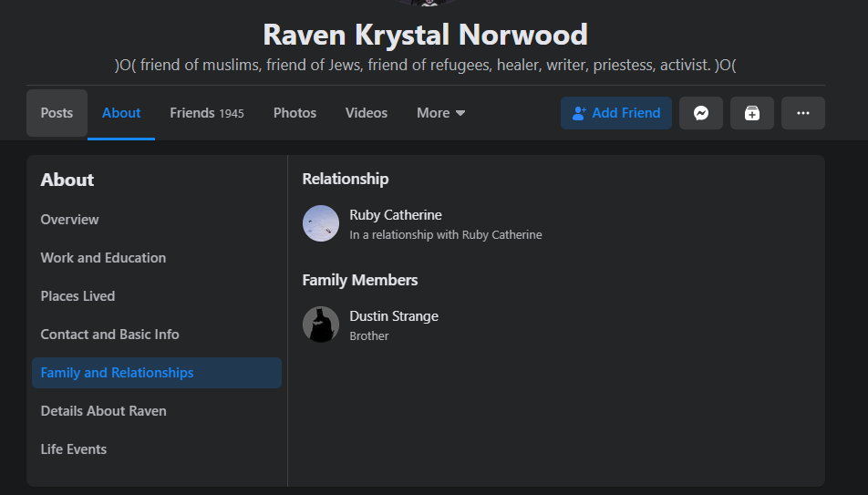Viewport: 868px width, 495px height.
Task: Switch to the Posts tab
Action: [57, 113]
